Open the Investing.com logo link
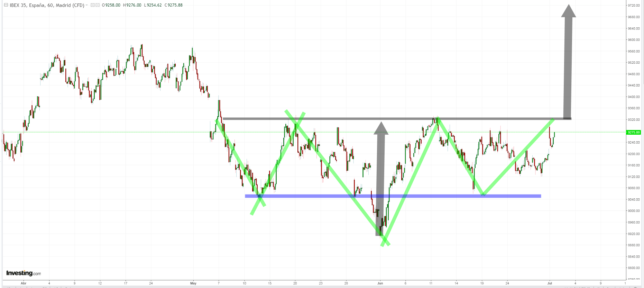This screenshot has width=644, height=288. point(24,273)
